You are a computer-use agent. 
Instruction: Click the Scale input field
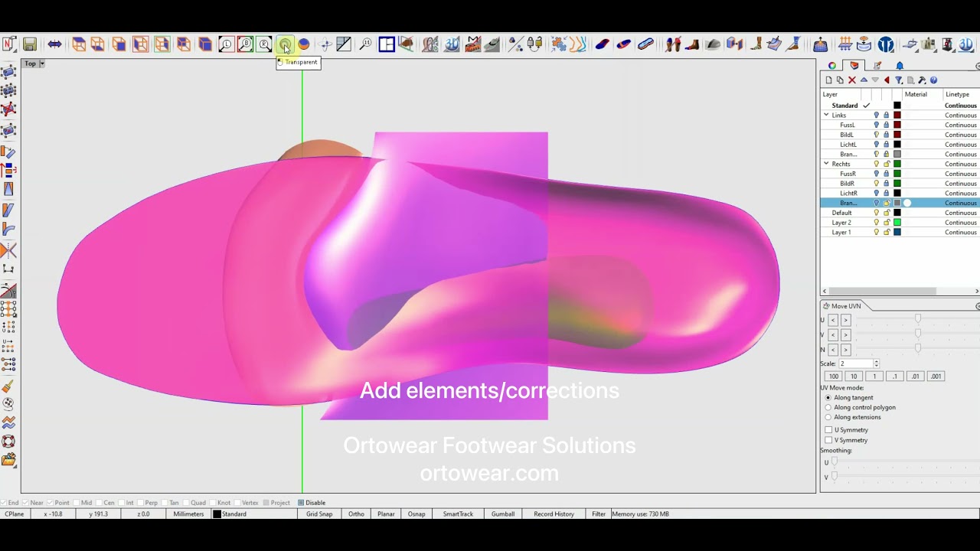(x=855, y=364)
